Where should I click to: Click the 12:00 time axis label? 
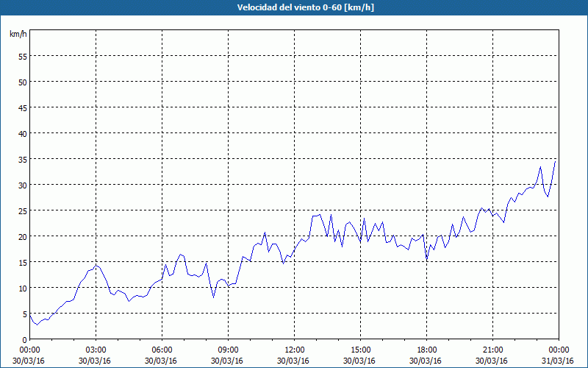[x=295, y=350]
